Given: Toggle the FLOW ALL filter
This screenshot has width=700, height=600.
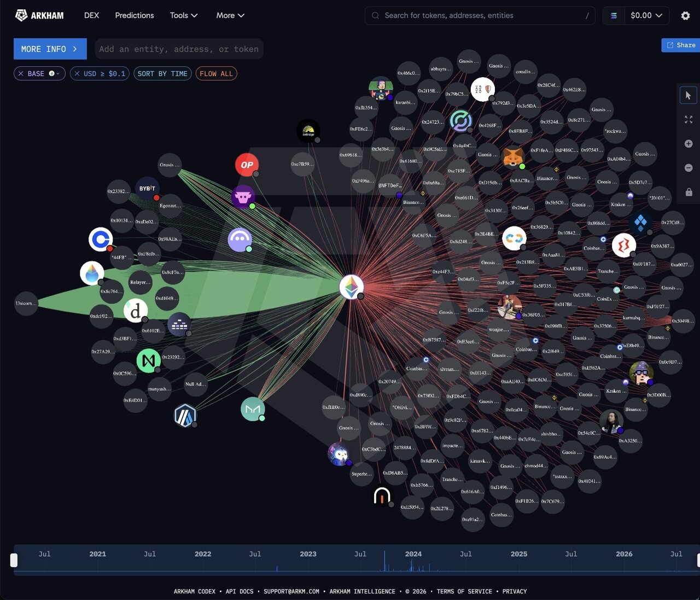Looking at the screenshot, I should pos(216,73).
